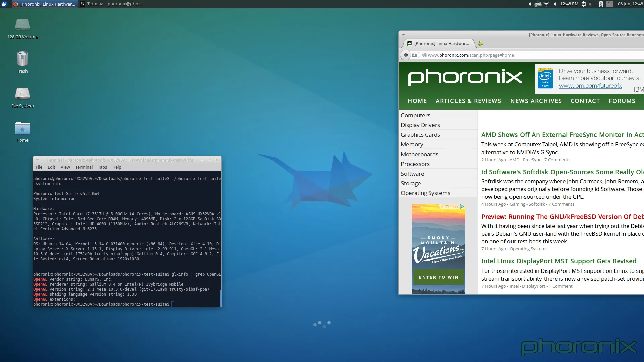
Task: Click the muted volume speaker icon
Action: (592, 4)
